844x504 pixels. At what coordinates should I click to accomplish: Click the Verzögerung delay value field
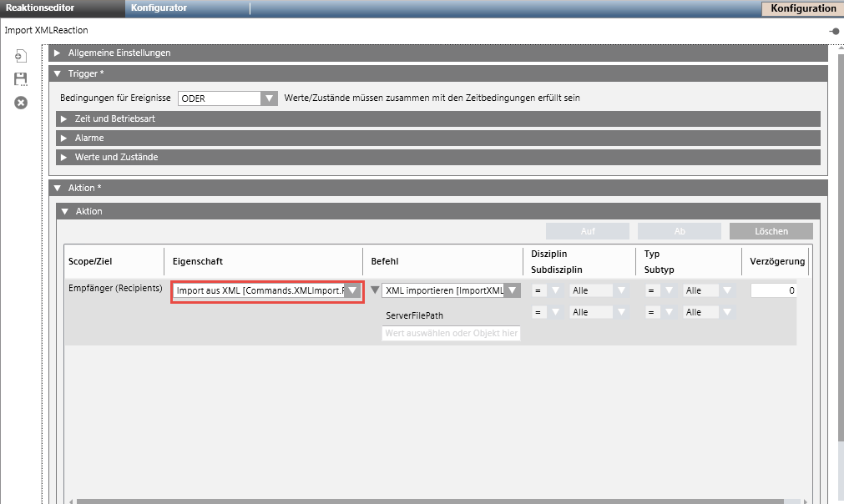coord(773,290)
